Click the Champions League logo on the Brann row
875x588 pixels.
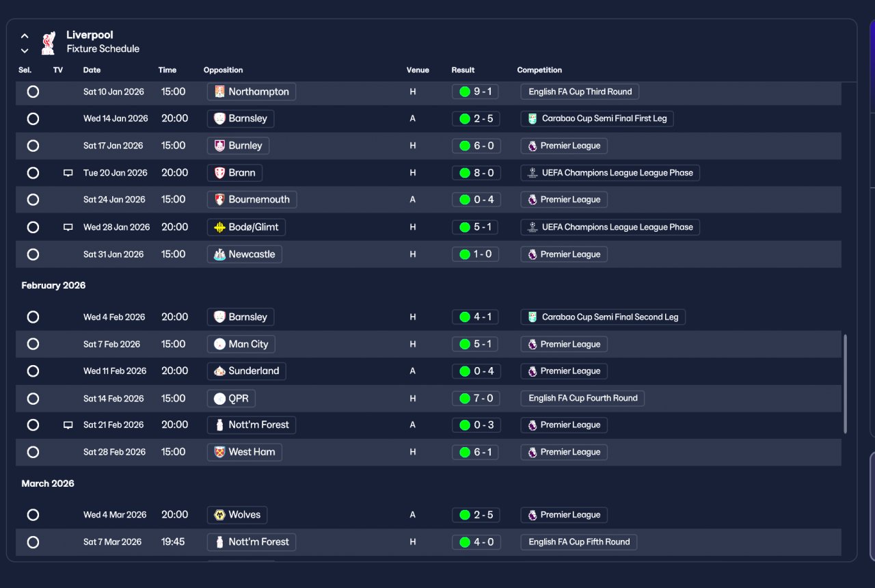[x=533, y=173]
